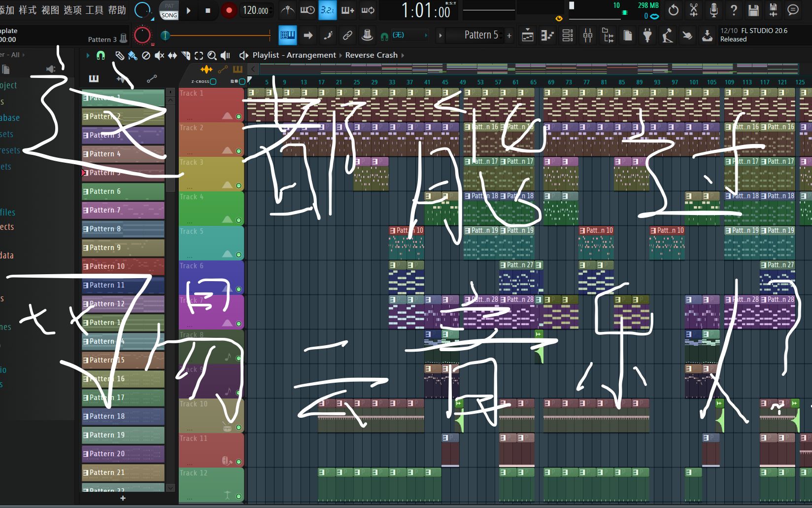
Task: Select the slice tool in the playlist toolbar
Action: (186, 55)
